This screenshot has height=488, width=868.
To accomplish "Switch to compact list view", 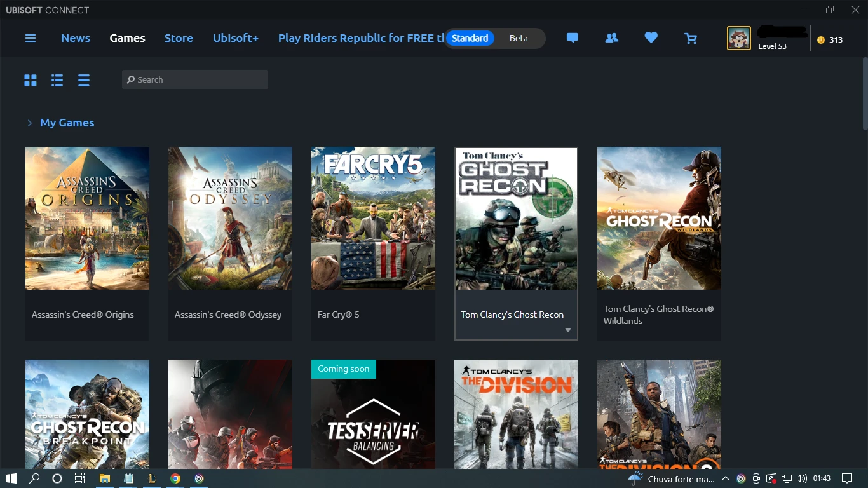I will tap(84, 80).
